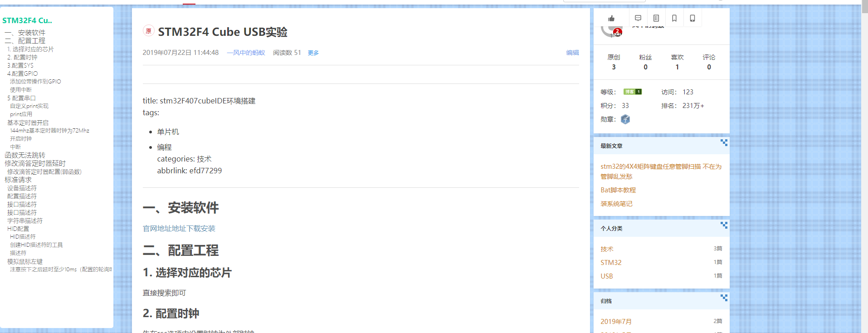Click the thumbs-up like icon
The width and height of the screenshot is (868, 333).
[x=611, y=19]
